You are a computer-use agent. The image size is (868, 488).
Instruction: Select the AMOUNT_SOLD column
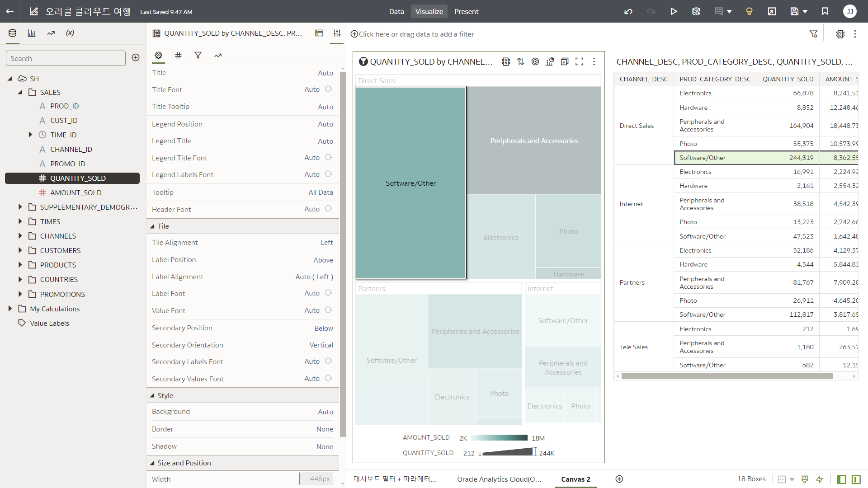click(x=75, y=192)
